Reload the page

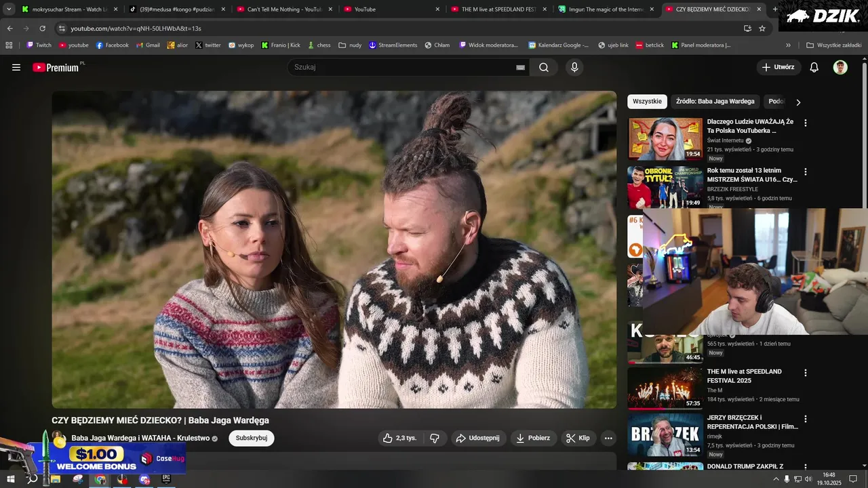tap(42, 28)
